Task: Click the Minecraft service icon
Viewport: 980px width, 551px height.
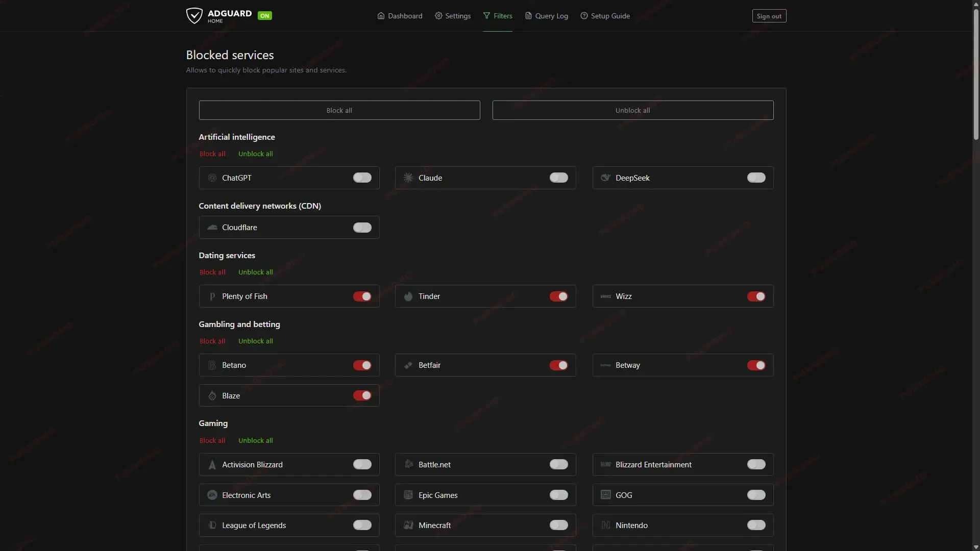Action: click(408, 525)
